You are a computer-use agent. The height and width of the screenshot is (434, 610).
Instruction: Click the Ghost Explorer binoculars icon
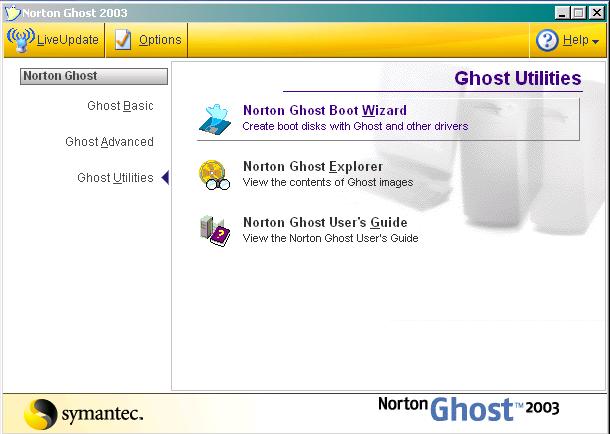(214, 175)
